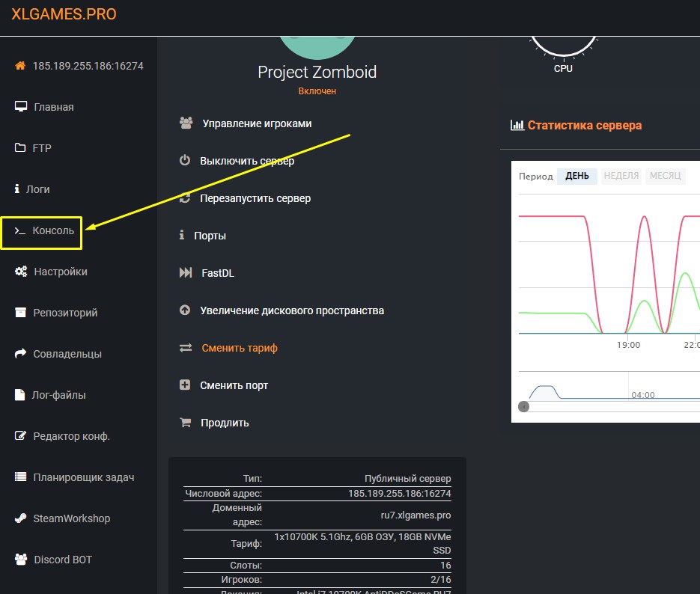The height and width of the screenshot is (594, 700).
Task: Click the archive box icon for Репозиторий
Action: [x=20, y=312]
